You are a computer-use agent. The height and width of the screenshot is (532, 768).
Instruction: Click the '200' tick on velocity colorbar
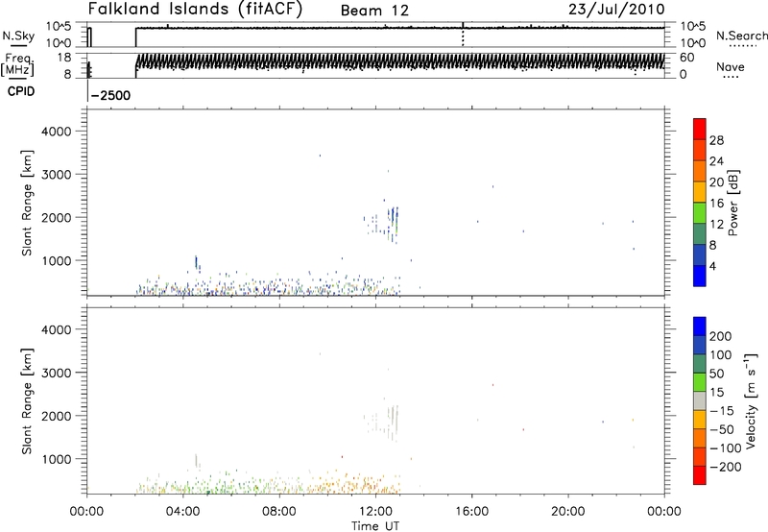[x=721, y=336]
